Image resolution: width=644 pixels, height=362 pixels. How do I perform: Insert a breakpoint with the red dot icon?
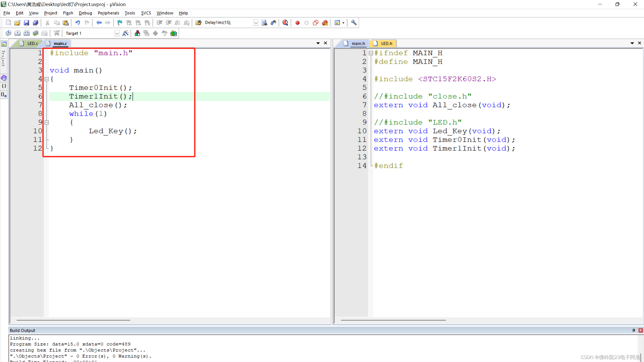point(297,23)
